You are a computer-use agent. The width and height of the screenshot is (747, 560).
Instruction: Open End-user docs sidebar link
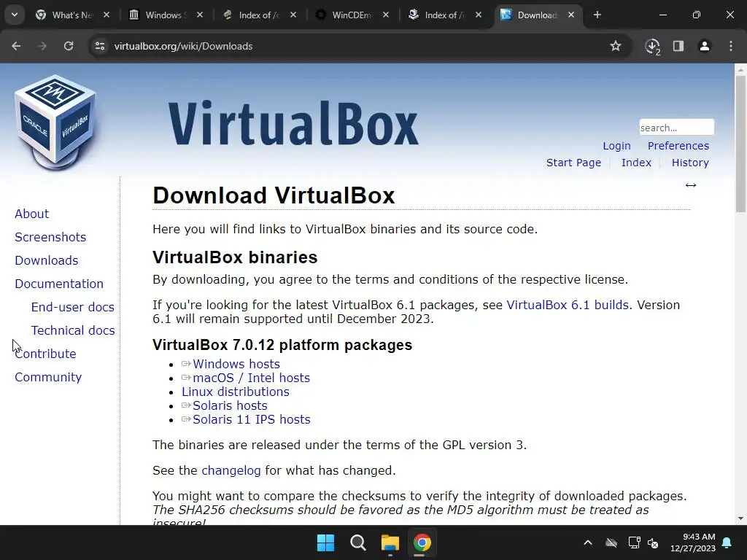[x=72, y=307]
